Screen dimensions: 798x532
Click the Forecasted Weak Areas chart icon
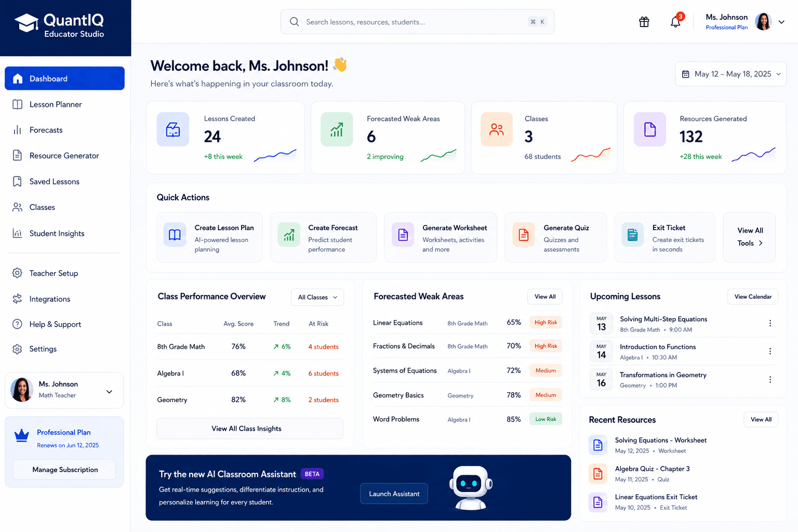(337, 129)
